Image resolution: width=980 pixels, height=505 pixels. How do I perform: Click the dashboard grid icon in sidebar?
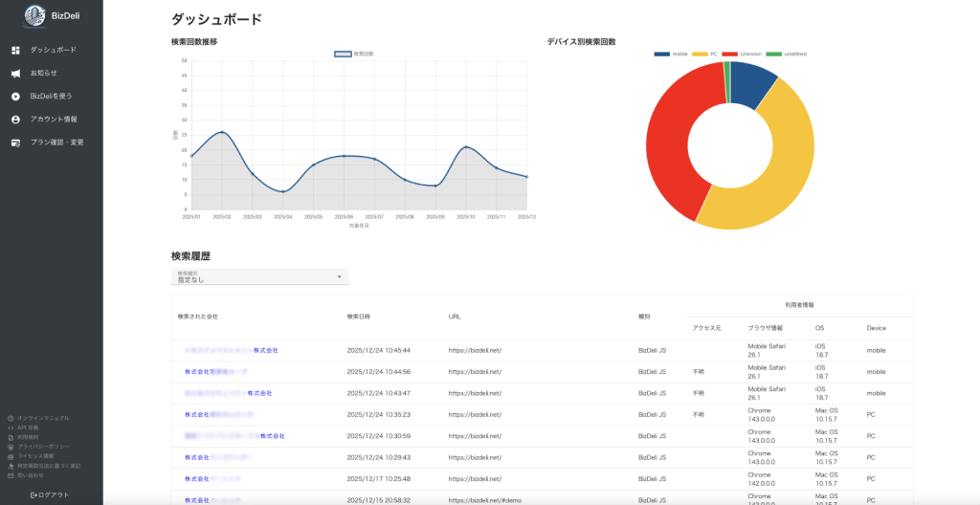coord(15,50)
